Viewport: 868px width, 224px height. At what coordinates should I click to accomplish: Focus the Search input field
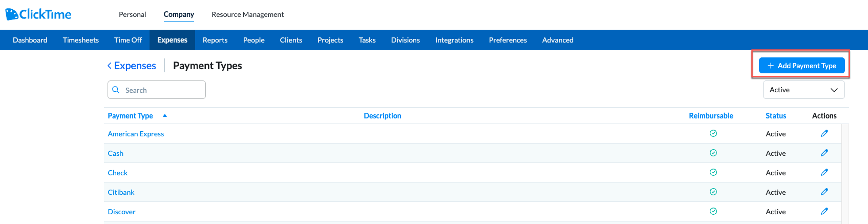(x=157, y=90)
